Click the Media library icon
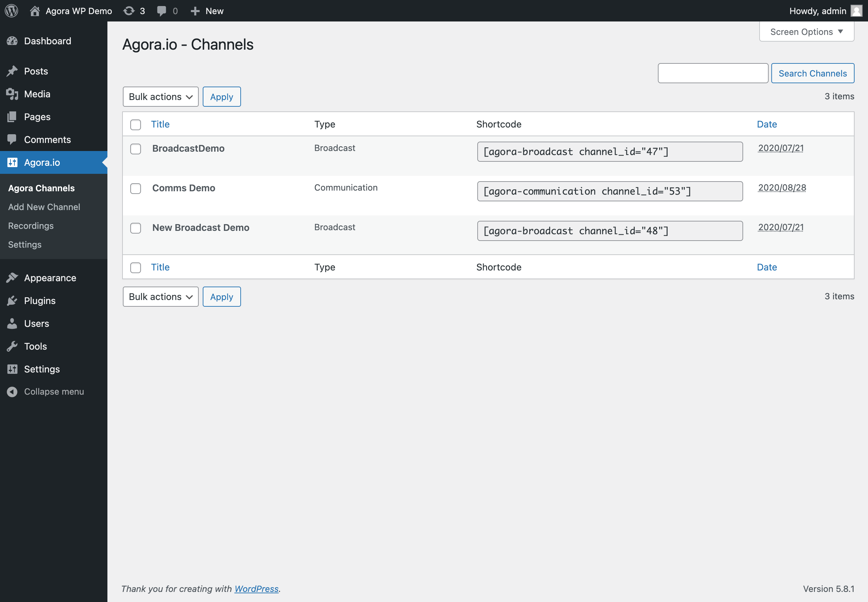The height and width of the screenshot is (602, 868). [12, 94]
